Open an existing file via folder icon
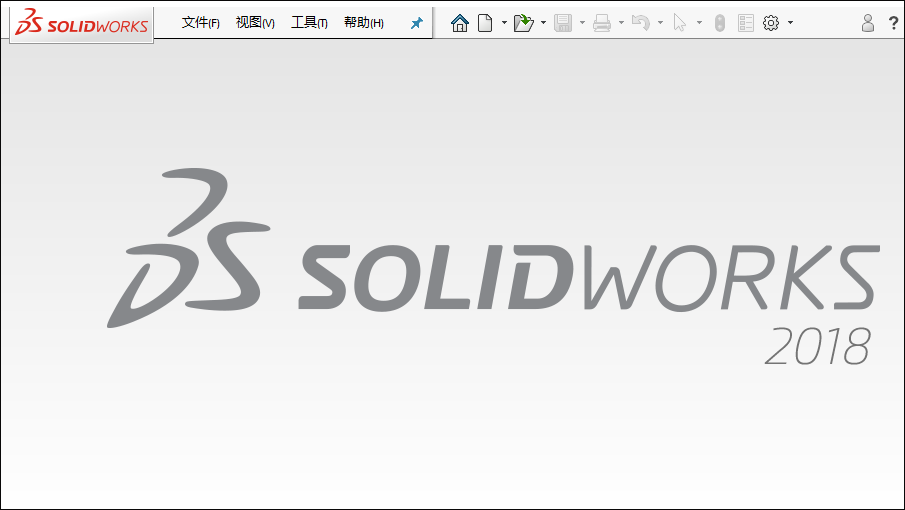 click(x=523, y=23)
